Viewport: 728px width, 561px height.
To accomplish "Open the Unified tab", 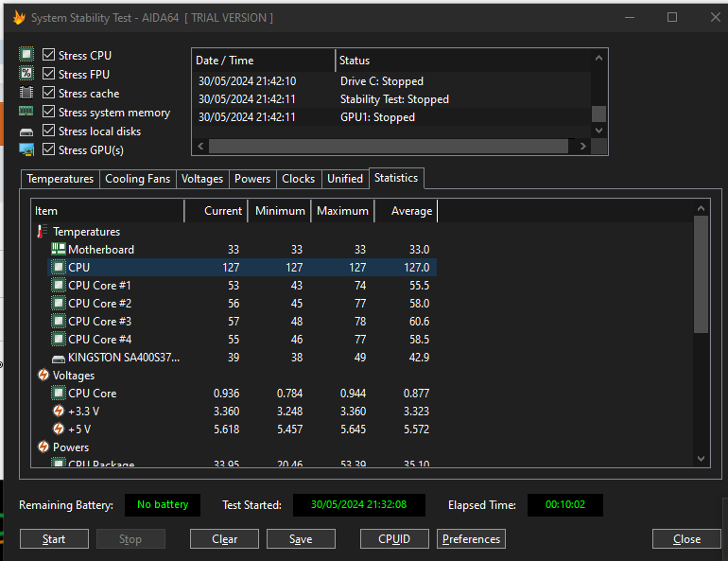I will (345, 179).
